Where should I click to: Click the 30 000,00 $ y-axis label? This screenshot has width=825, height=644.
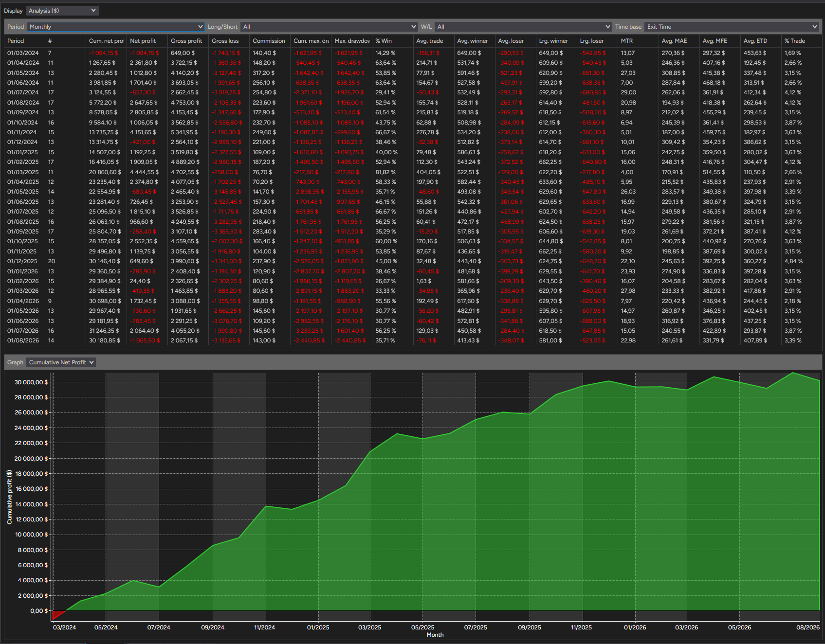click(31, 382)
